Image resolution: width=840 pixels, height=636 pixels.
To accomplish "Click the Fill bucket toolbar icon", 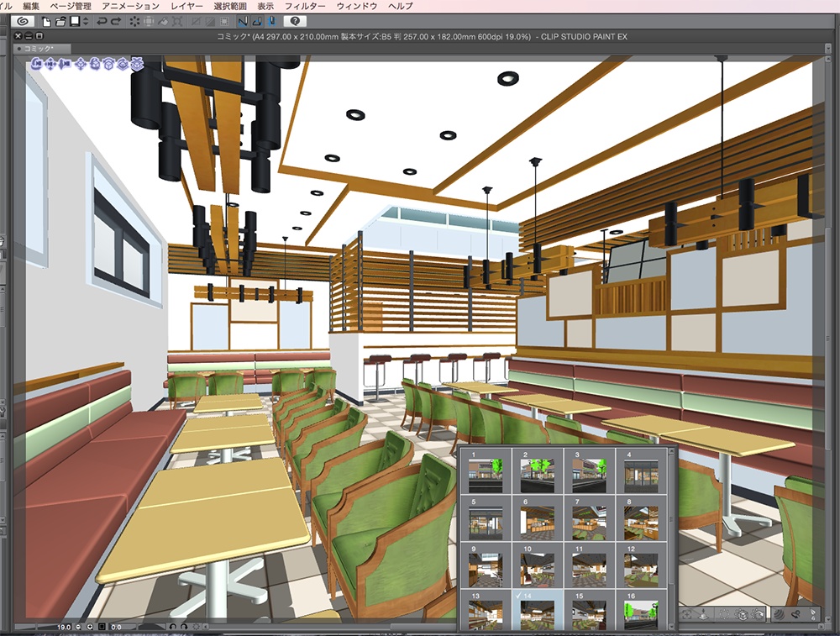I will pos(163,22).
